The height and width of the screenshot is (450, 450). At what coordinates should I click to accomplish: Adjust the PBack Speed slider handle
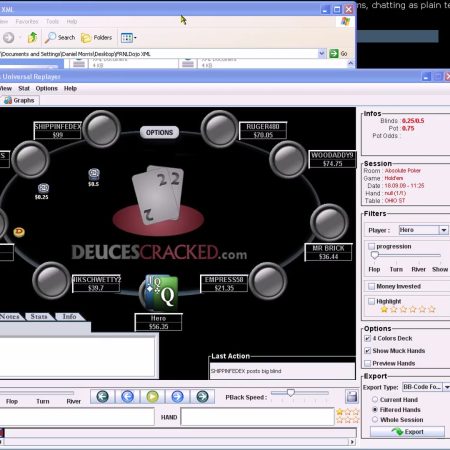pyautogui.click(x=291, y=393)
